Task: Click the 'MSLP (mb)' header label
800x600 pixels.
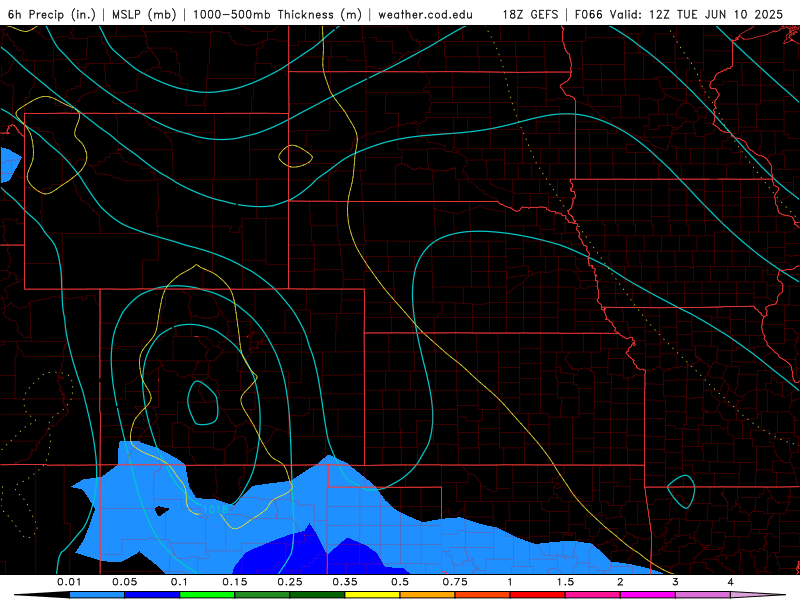Action: (144, 14)
